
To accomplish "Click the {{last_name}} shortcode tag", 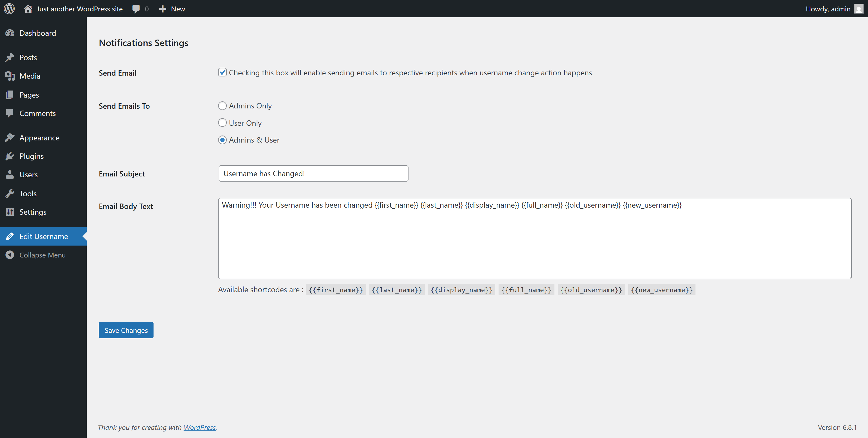I will coord(397,290).
